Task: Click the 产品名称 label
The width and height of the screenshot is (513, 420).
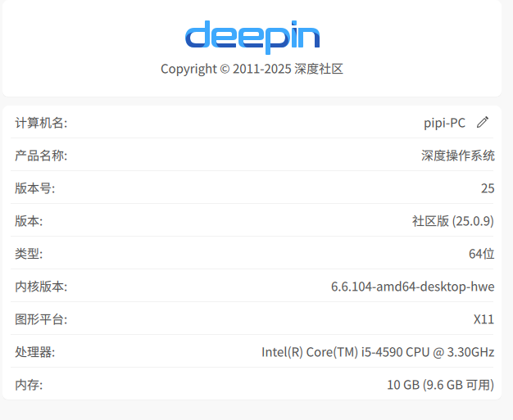Action: pos(41,156)
